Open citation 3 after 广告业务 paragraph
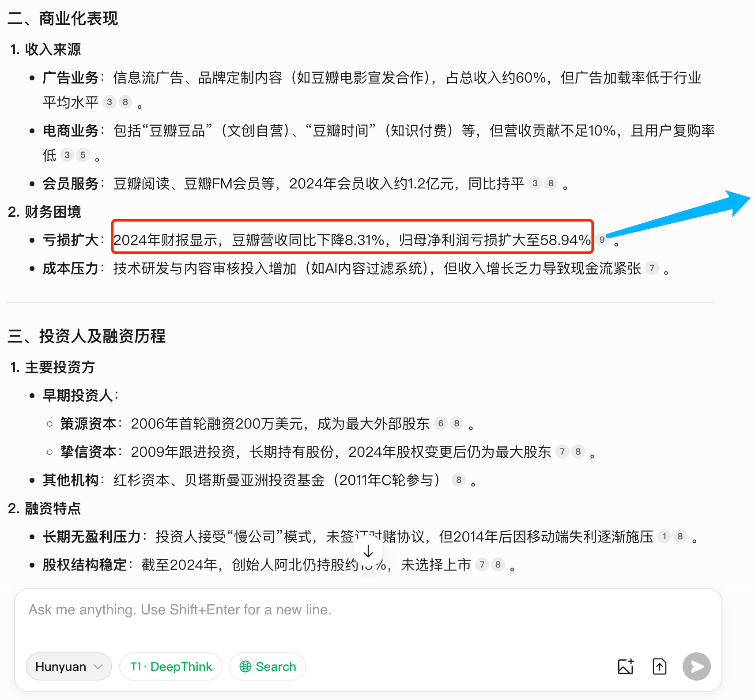The width and height of the screenshot is (755, 700). [x=109, y=102]
